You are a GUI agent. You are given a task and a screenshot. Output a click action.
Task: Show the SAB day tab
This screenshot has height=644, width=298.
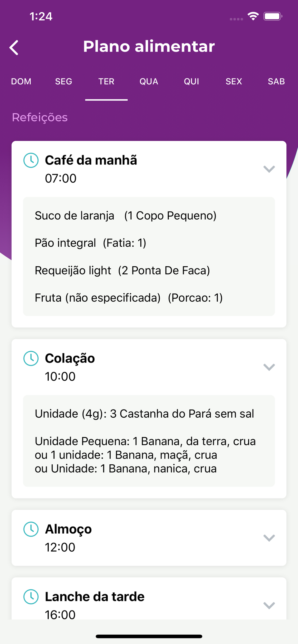coord(276,81)
